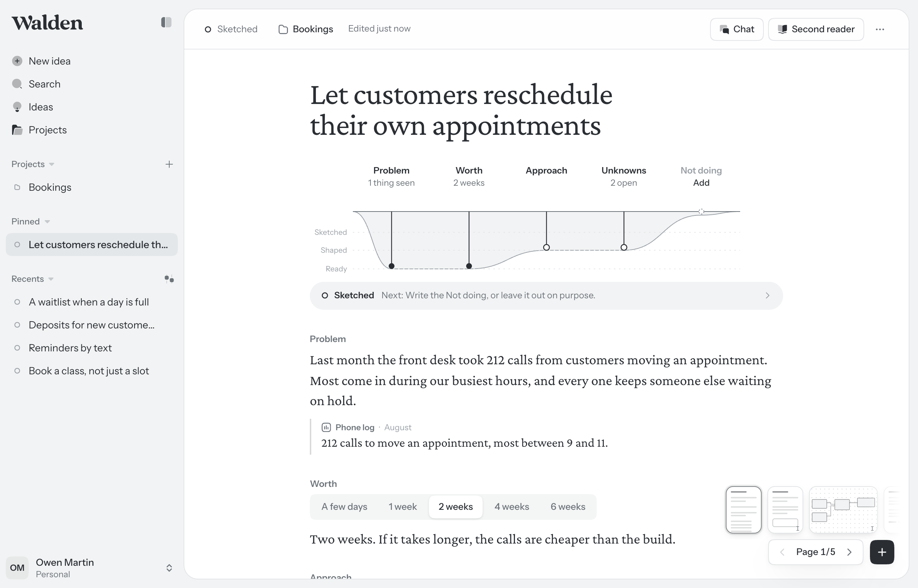Open 'Book a class, not just a slot'

point(92,371)
